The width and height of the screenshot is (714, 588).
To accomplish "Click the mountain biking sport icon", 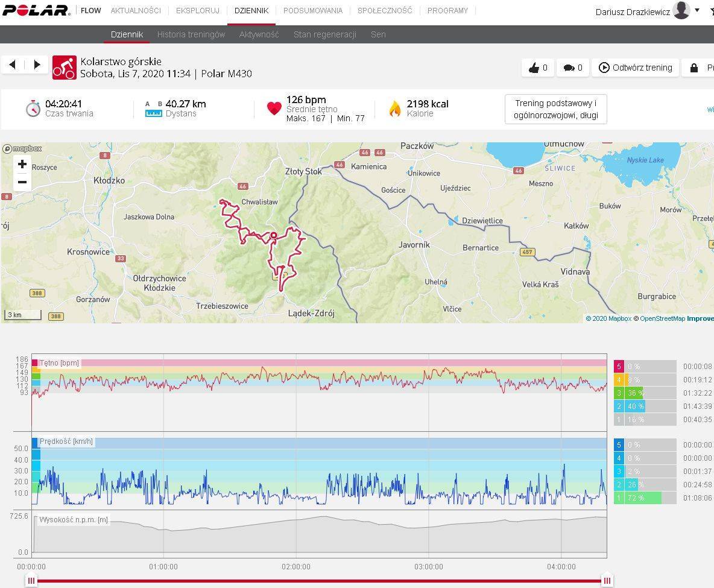I will coord(64,68).
